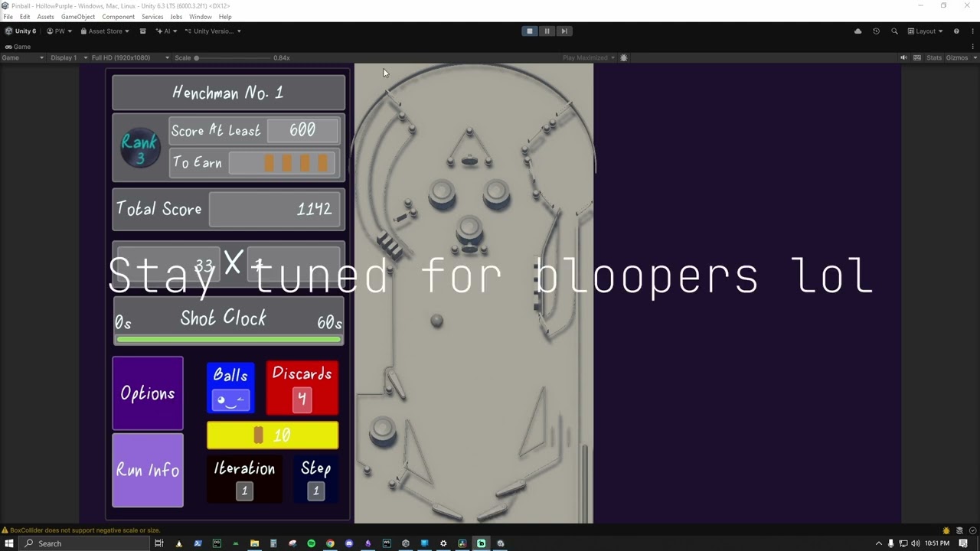Open the Undo History icon
This screenshot has width=980, height=551.
(876, 31)
